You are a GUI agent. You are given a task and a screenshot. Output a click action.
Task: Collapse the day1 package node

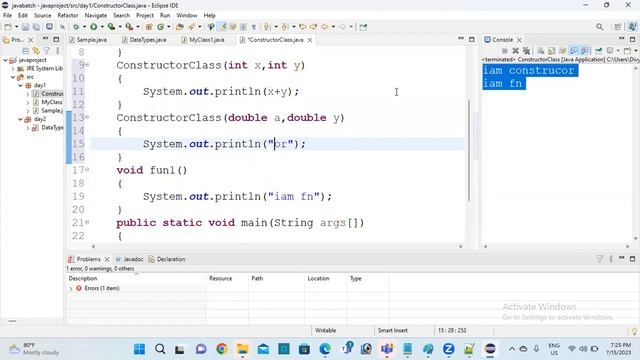20,85
